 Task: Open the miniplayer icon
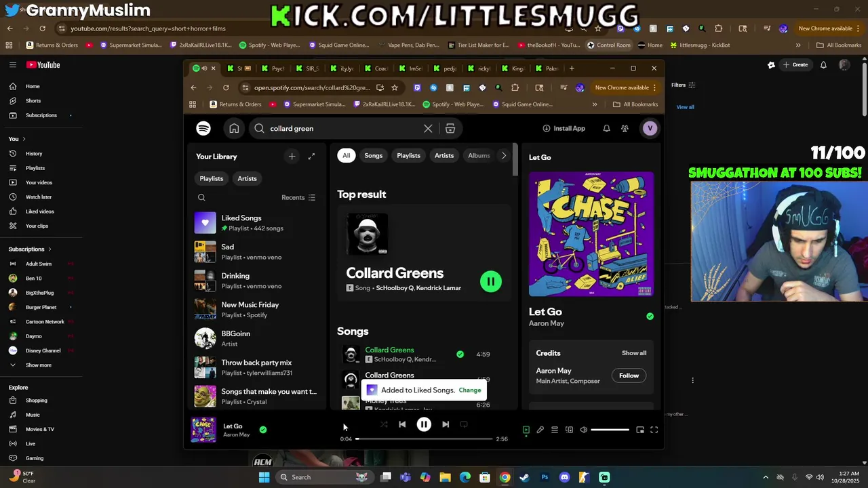coord(640,430)
